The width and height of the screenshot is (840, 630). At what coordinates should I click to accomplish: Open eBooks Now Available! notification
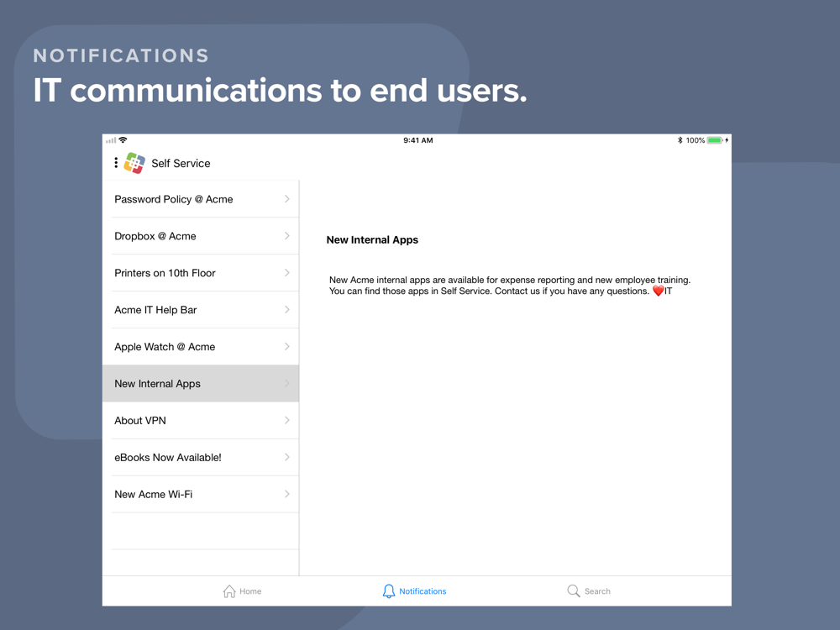(x=201, y=458)
